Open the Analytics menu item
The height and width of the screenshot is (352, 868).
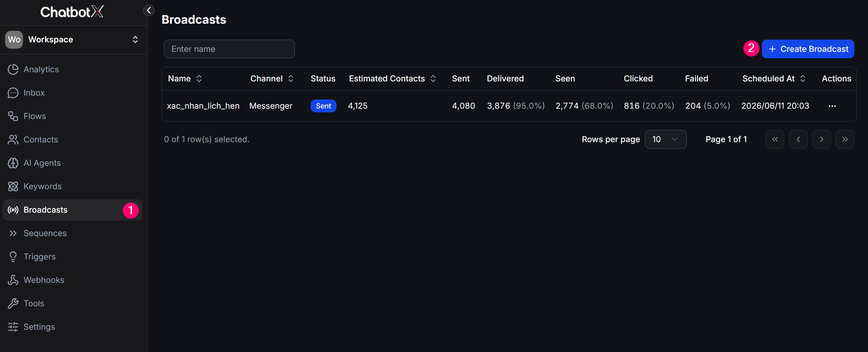(x=72, y=69)
